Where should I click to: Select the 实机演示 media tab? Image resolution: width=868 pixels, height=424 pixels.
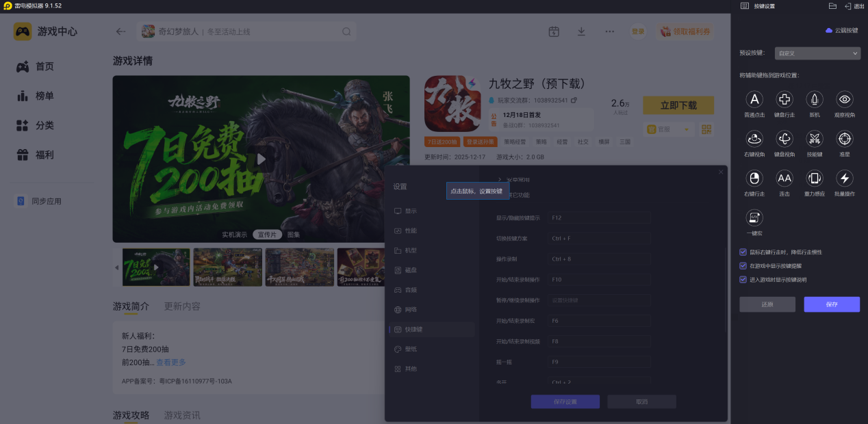coord(234,235)
